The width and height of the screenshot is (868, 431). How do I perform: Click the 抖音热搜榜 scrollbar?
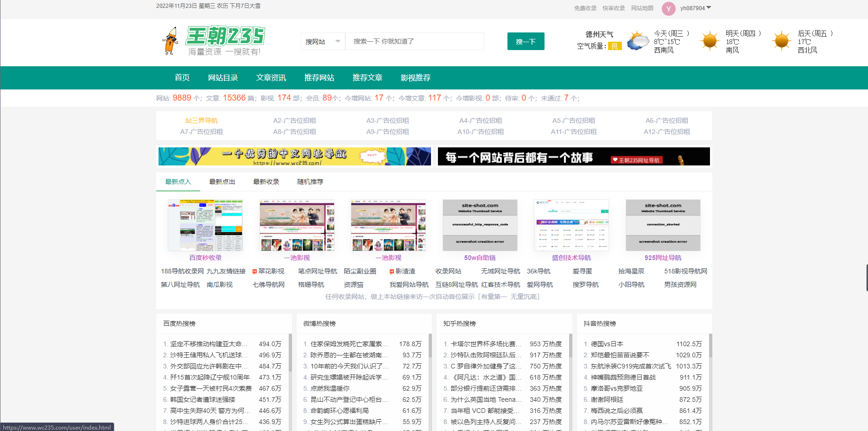click(710, 346)
